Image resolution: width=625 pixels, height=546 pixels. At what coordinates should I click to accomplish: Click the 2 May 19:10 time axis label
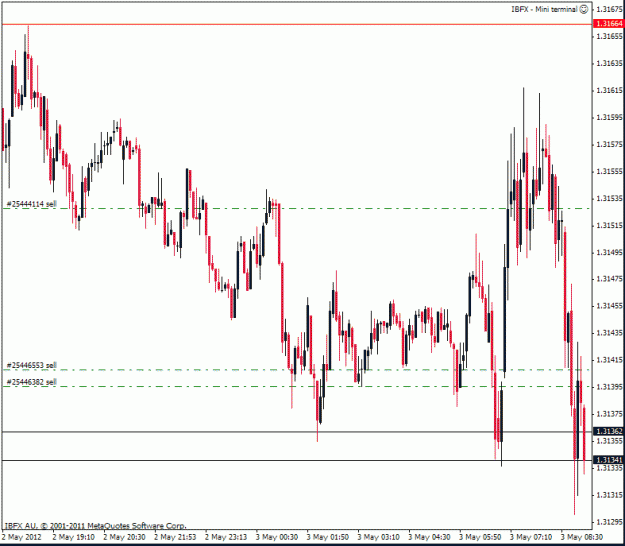tap(73, 537)
